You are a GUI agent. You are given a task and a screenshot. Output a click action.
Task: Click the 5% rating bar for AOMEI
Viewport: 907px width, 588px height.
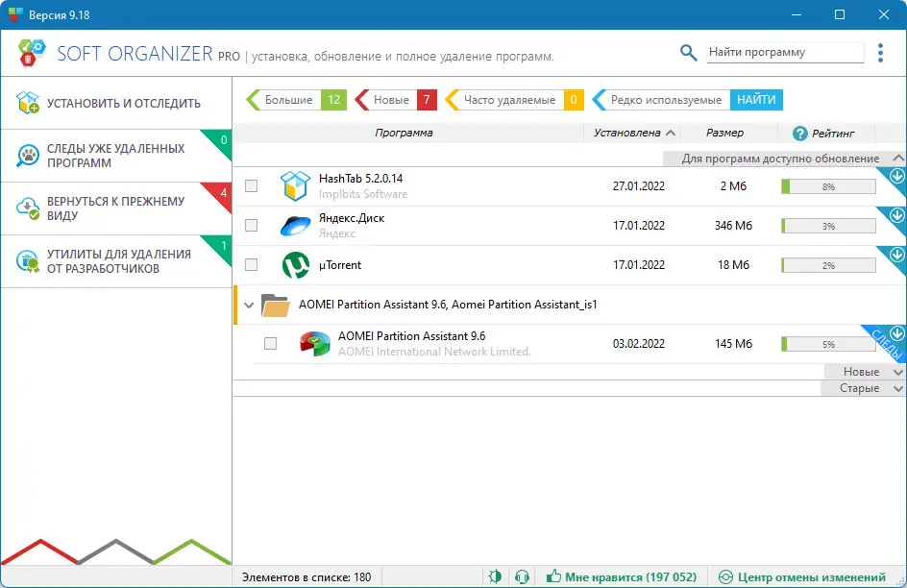[x=828, y=343]
